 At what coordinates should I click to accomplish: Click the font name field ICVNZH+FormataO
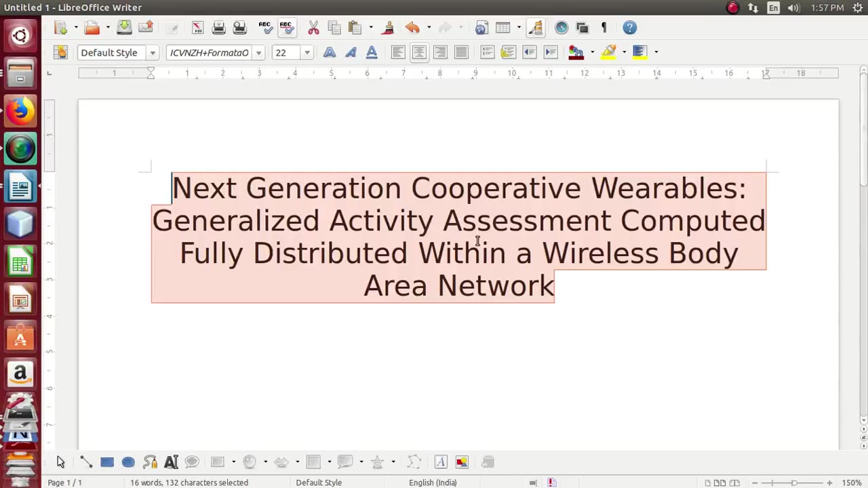[x=209, y=53]
